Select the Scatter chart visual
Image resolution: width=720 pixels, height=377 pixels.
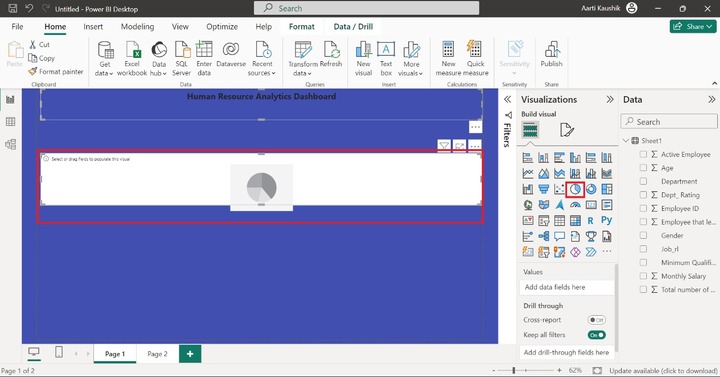point(559,189)
